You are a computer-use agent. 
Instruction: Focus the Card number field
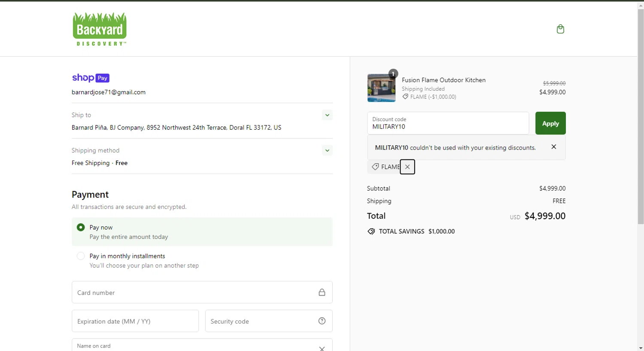(193, 293)
